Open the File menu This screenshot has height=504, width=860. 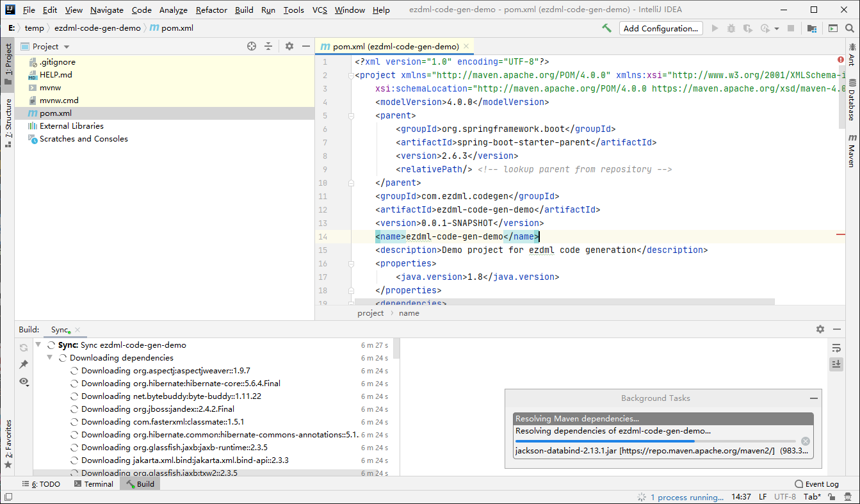pyautogui.click(x=29, y=10)
